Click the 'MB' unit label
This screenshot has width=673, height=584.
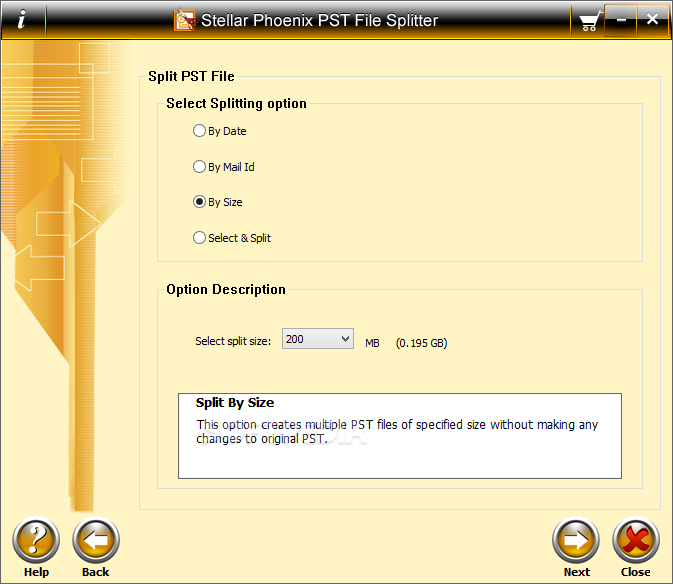point(372,343)
